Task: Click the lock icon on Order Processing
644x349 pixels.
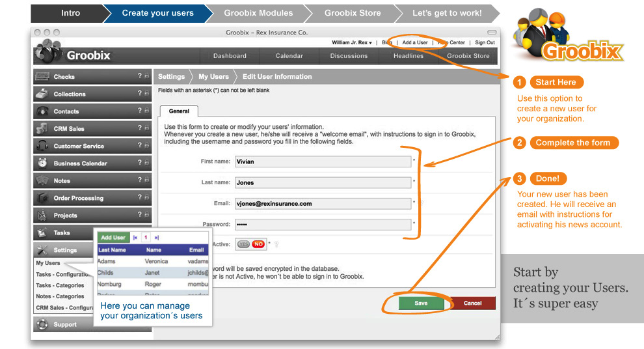Action: click(146, 197)
